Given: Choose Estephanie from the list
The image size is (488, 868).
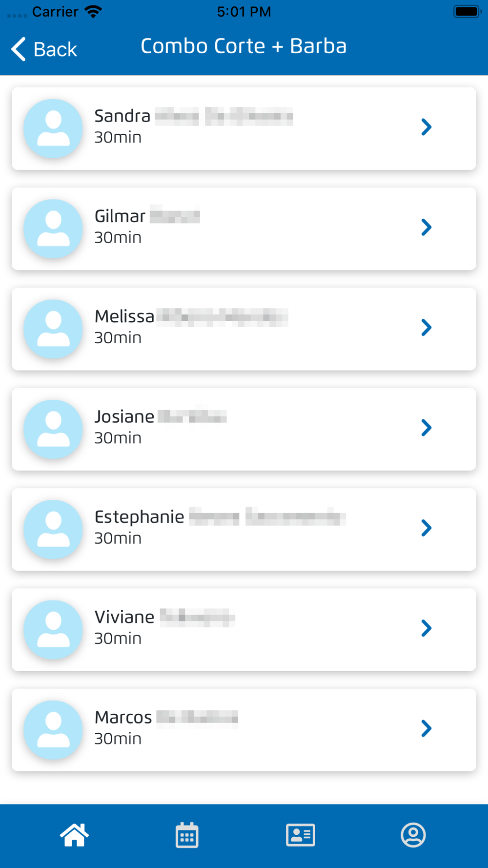Looking at the screenshot, I should 244,530.
